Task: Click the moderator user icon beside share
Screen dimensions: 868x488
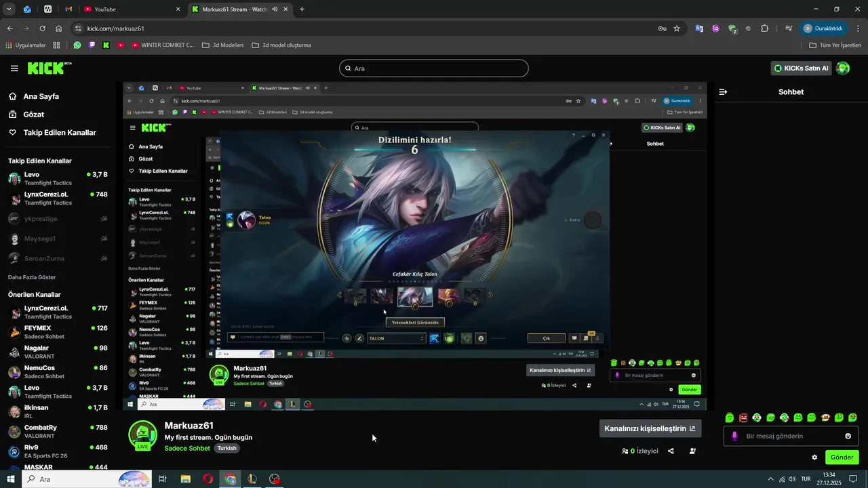Action: [x=692, y=451]
